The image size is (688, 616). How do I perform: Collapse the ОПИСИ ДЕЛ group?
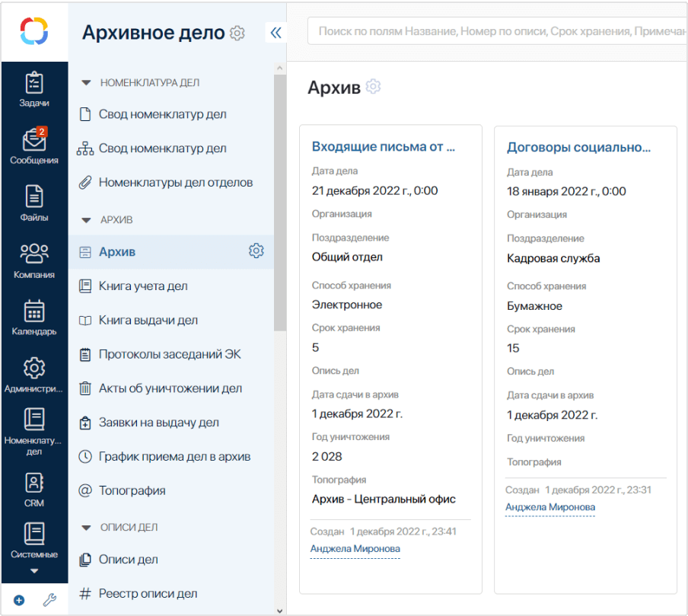[87, 528]
